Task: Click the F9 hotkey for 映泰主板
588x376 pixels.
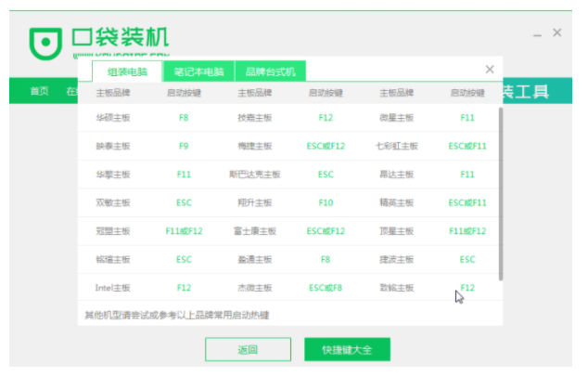Action: pos(184,147)
